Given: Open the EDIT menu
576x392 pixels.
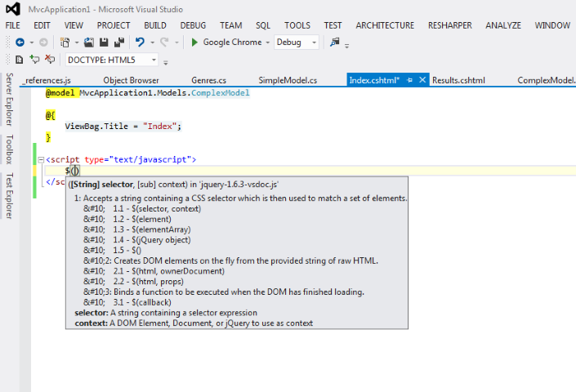Looking at the screenshot, I should click(42, 25).
